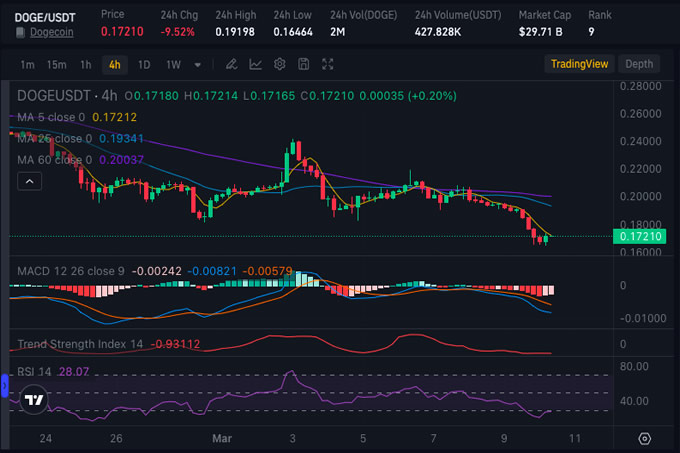
Task: Click the red price value 0.17210 in header
Action: (x=122, y=32)
